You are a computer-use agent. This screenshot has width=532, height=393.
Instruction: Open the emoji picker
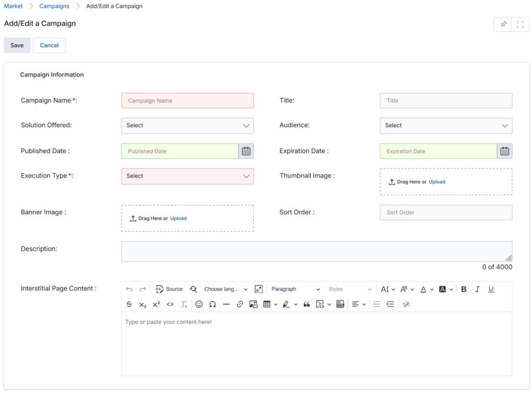point(199,304)
